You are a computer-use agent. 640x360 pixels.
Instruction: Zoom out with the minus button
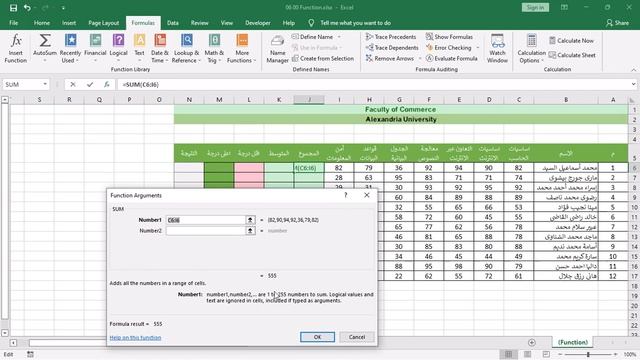560,354
